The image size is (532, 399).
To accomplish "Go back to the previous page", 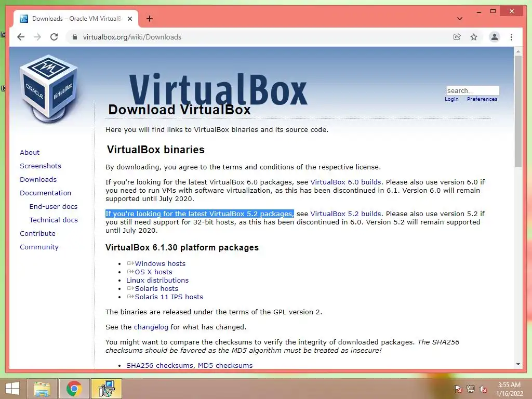I will (21, 37).
